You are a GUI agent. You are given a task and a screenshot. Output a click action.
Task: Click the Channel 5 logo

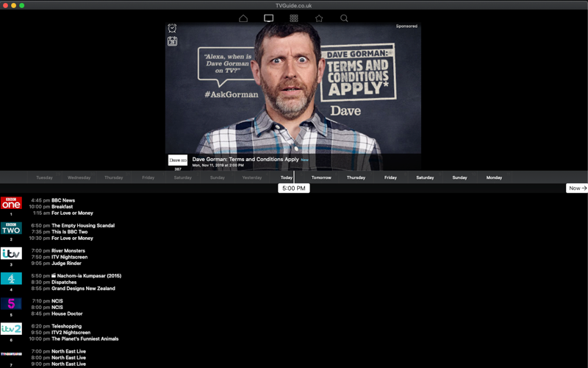[x=11, y=303]
